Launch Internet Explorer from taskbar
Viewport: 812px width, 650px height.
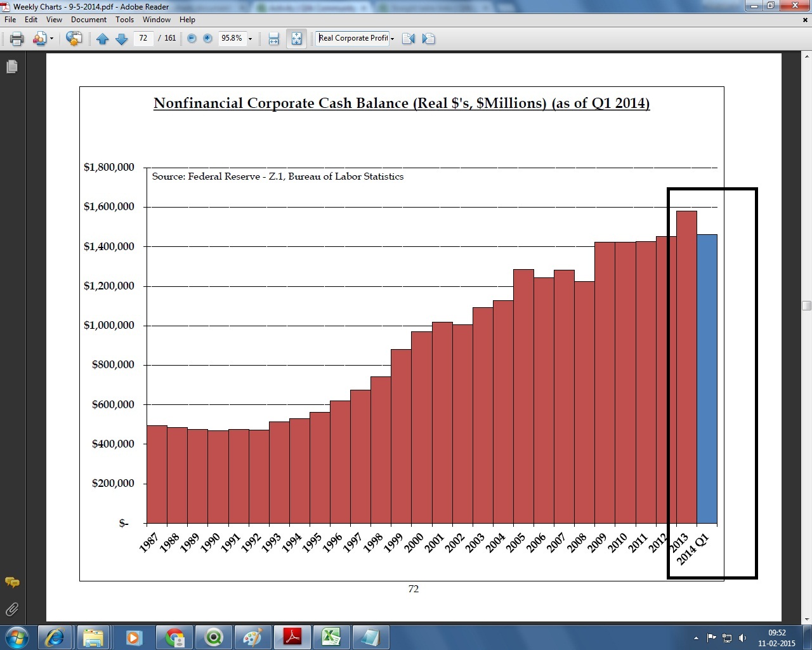coord(55,637)
